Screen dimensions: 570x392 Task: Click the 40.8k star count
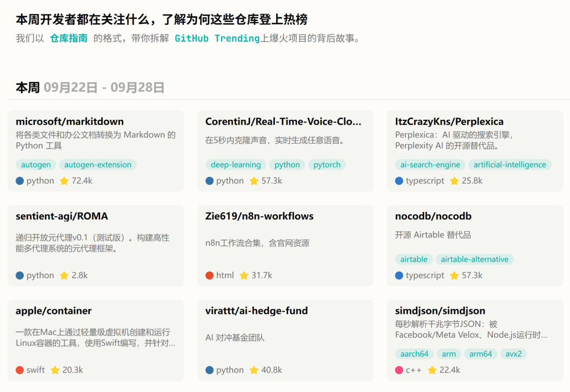click(272, 370)
